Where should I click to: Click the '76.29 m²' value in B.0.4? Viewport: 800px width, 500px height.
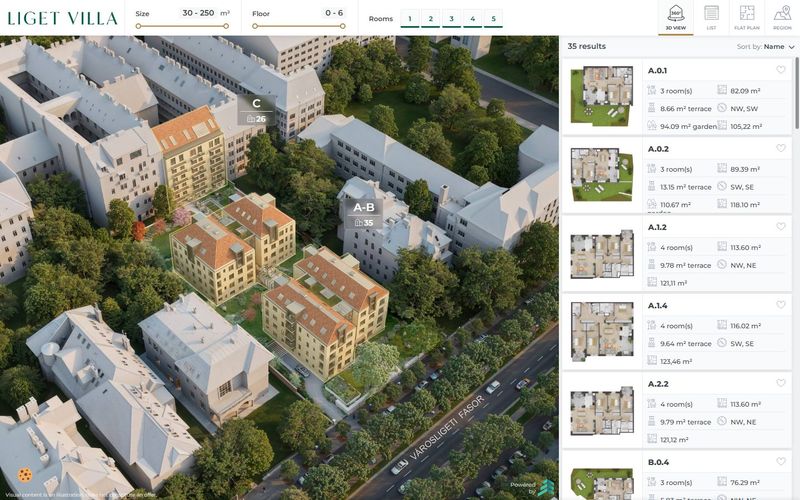pos(745,482)
